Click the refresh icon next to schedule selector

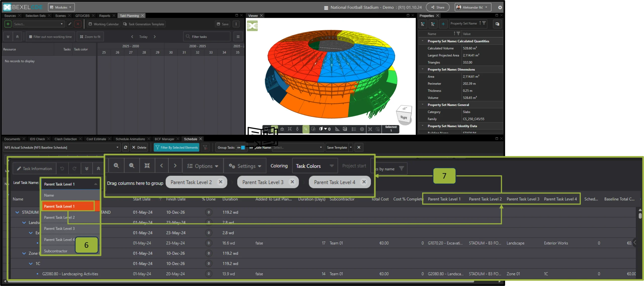[126, 147]
